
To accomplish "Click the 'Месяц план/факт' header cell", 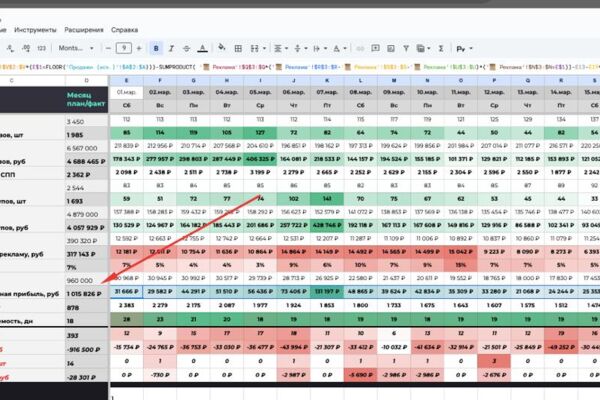I will (x=86, y=100).
